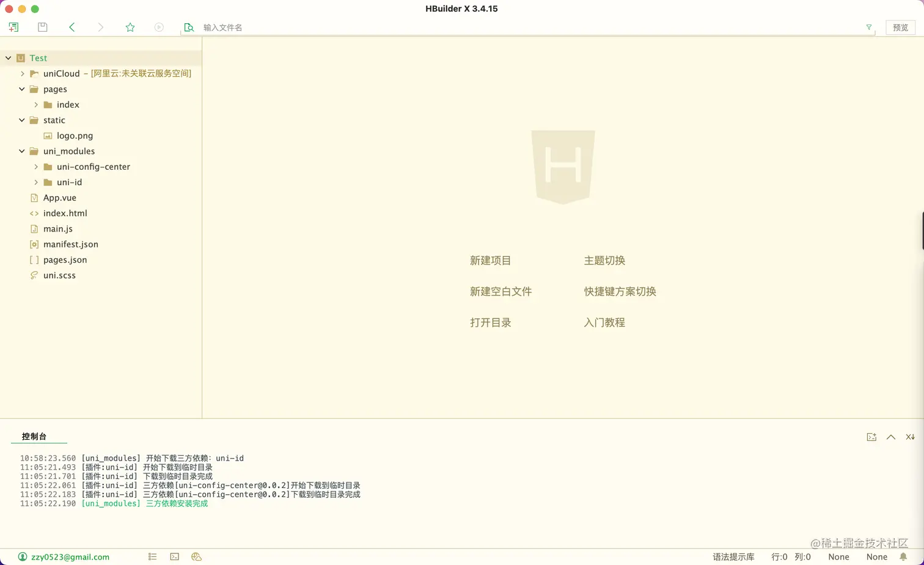
Task: Open uni.scss file
Action: click(x=59, y=275)
